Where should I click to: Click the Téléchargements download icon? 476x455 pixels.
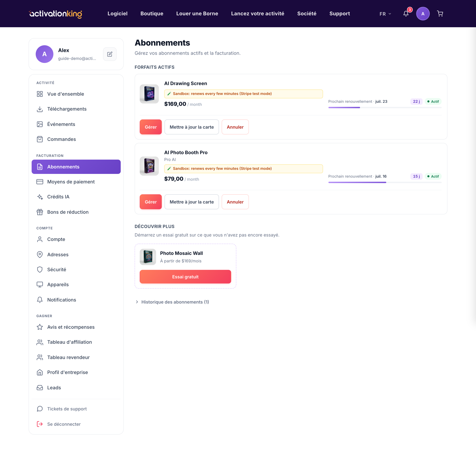(x=40, y=109)
